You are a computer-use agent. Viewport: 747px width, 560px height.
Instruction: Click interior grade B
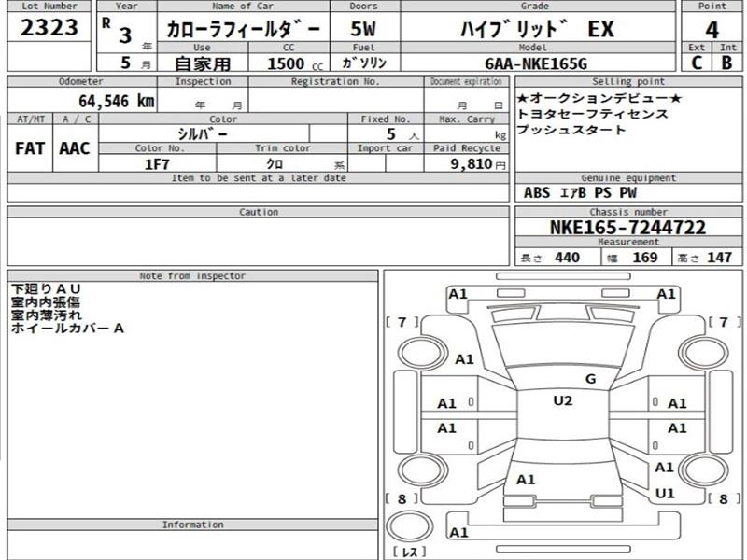[x=726, y=63]
